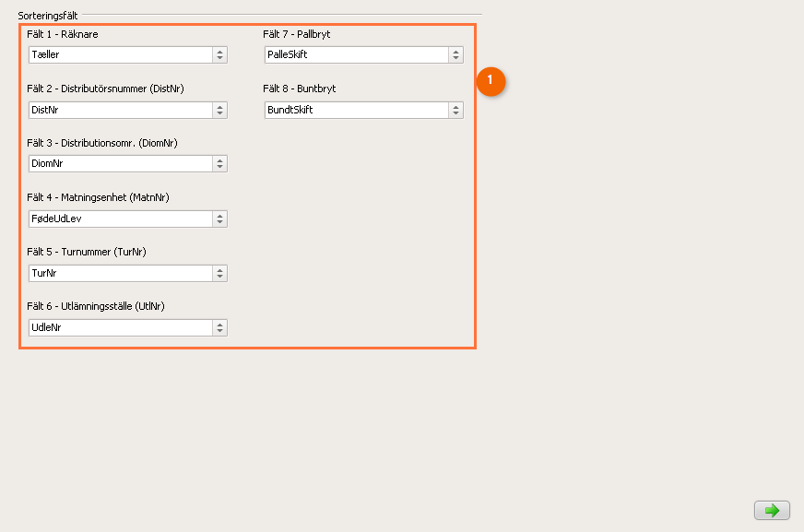Click the Fält 8 - Buntbryt label
Screen dimensions: 804x532
(300, 89)
